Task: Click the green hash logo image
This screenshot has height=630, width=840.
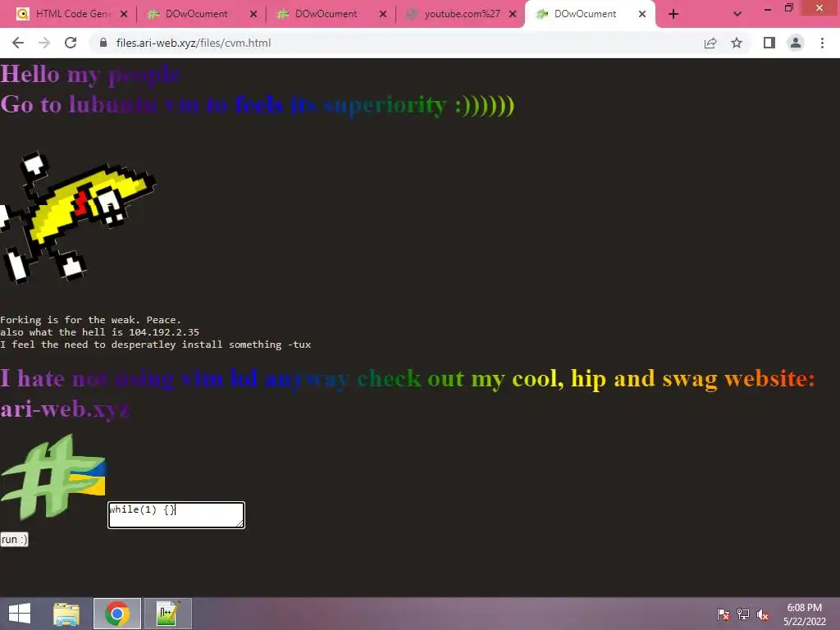Action: 53,477
